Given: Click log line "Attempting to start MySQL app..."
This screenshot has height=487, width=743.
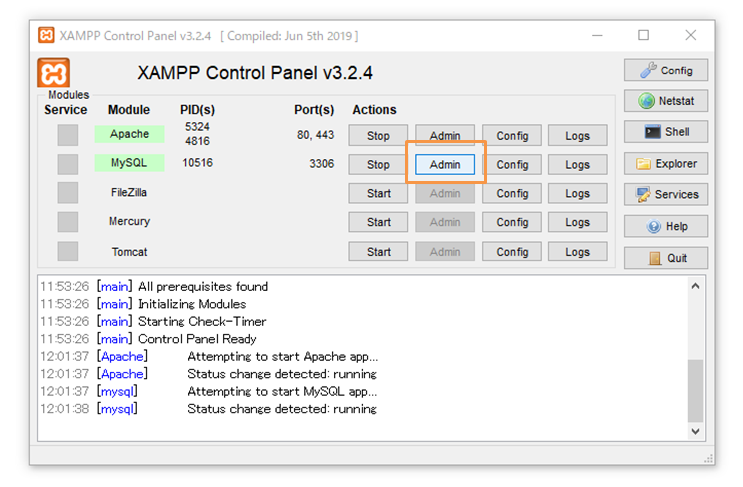Looking at the screenshot, I should tap(282, 391).
